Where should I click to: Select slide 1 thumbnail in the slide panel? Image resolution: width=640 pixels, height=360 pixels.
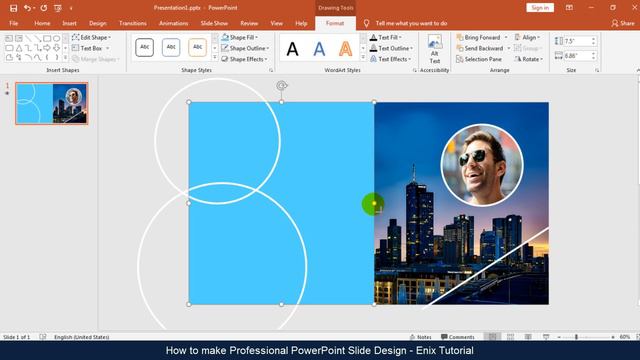(51, 103)
